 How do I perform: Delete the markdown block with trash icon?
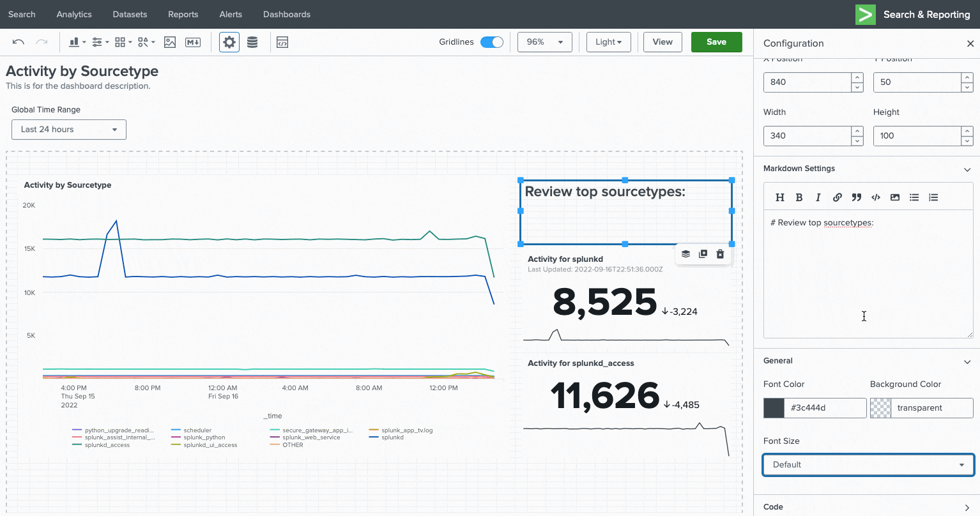[x=720, y=254]
